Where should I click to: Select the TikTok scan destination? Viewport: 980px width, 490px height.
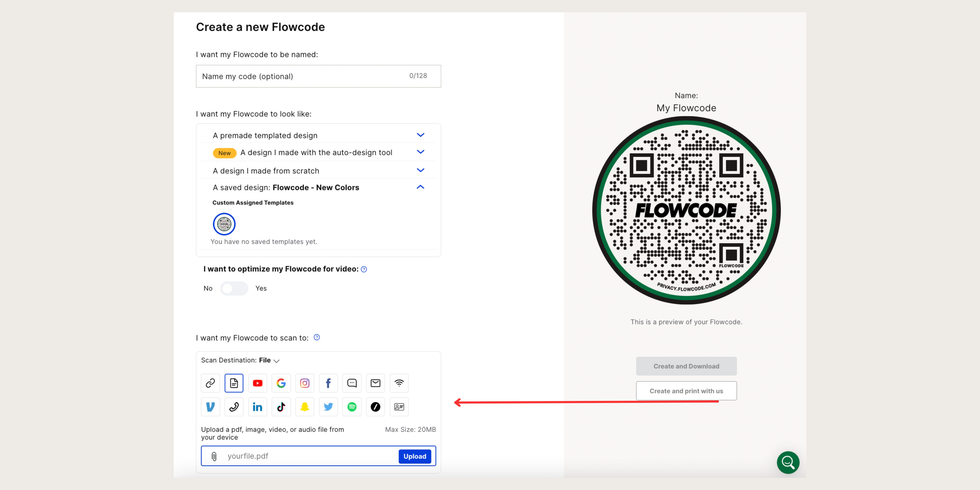(x=281, y=407)
